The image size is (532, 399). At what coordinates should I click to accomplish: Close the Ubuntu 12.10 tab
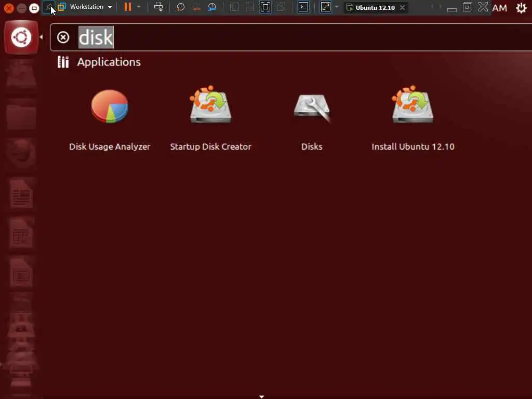(x=403, y=7)
